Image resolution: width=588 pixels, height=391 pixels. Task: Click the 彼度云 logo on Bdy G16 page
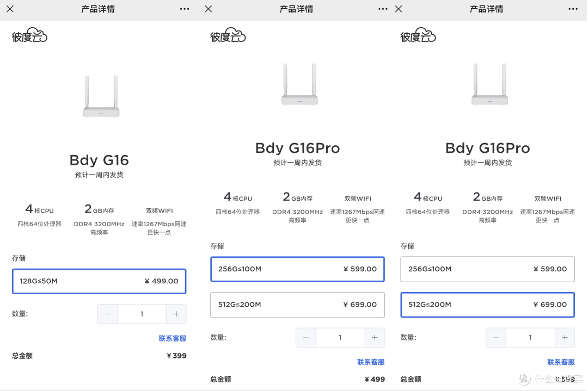pyautogui.click(x=29, y=35)
